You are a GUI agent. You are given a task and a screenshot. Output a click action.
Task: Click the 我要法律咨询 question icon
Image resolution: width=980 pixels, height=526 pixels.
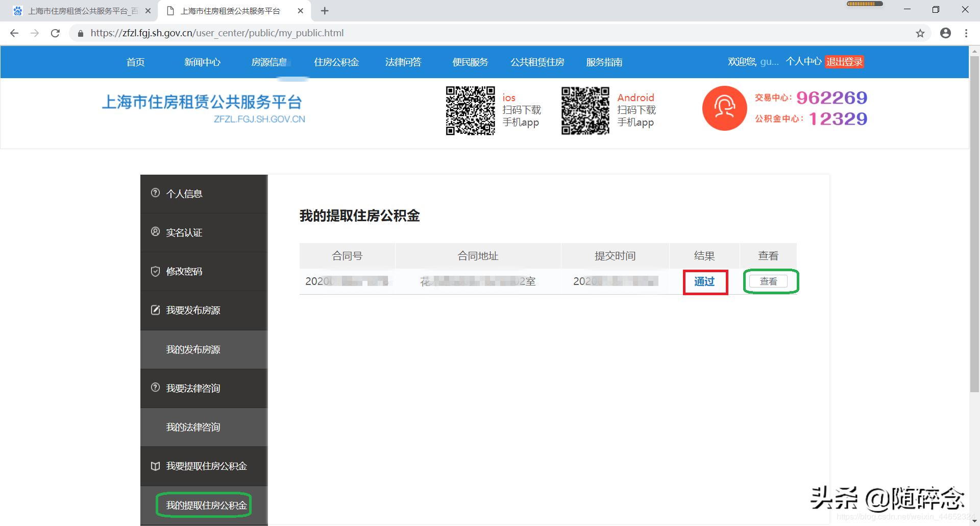(156, 388)
